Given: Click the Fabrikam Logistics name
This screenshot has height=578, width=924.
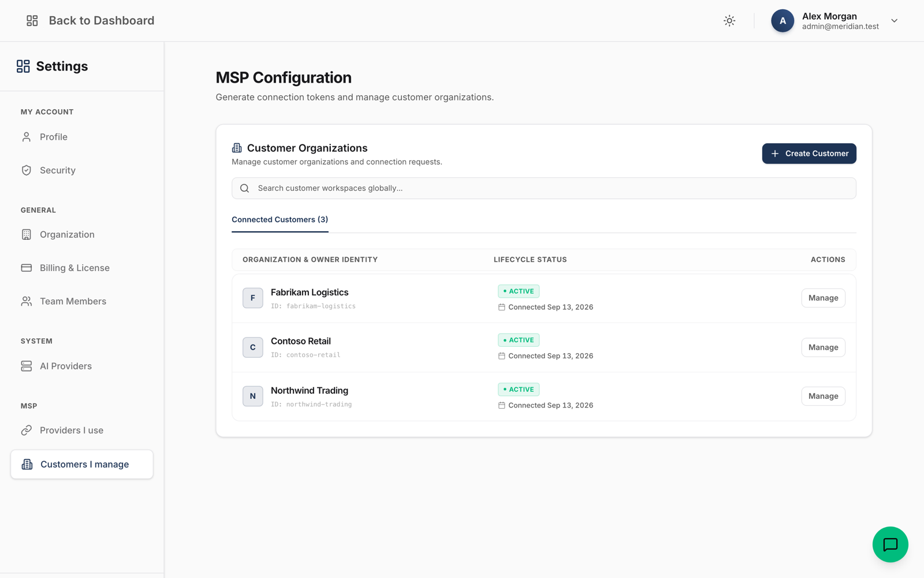Looking at the screenshot, I should (x=310, y=292).
